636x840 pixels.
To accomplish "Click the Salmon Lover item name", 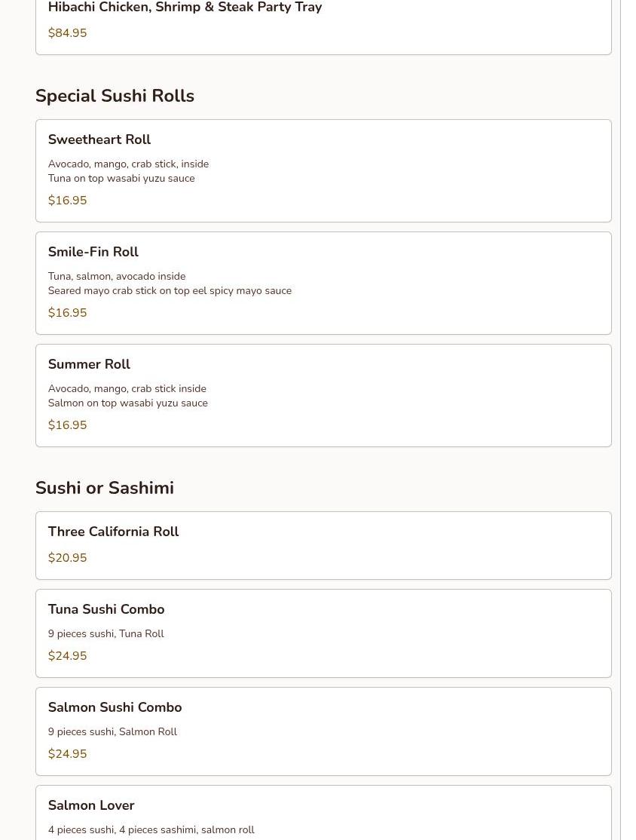I will (x=91, y=805).
